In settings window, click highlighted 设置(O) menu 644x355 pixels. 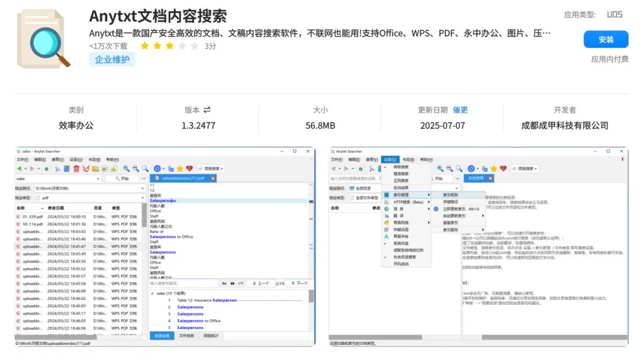coord(390,159)
